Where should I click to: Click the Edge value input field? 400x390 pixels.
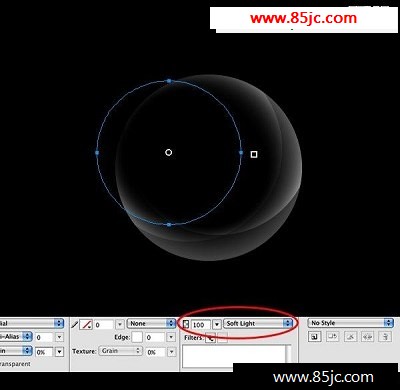(155, 338)
